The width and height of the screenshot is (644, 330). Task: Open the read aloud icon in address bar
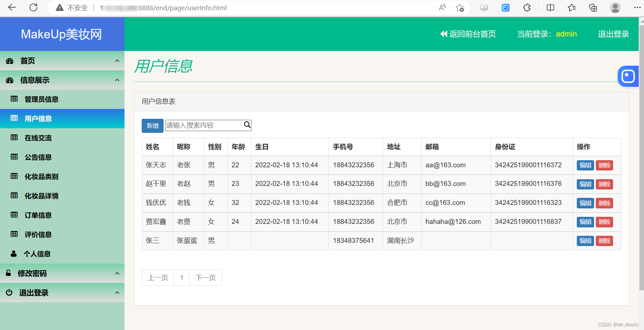pyautogui.click(x=442, y=7)
